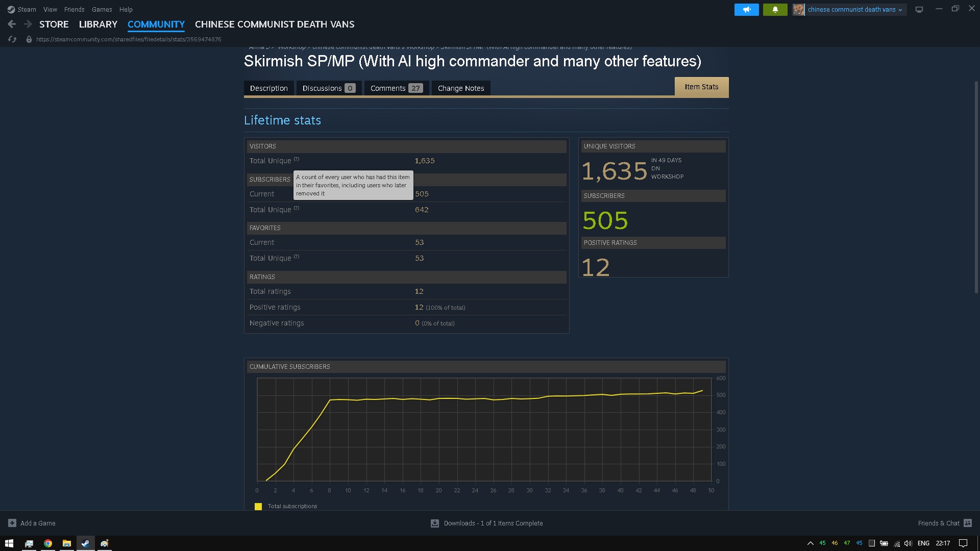Open the Games menu
The height and width of the screenshot is (551, 980).
(102, 9)
